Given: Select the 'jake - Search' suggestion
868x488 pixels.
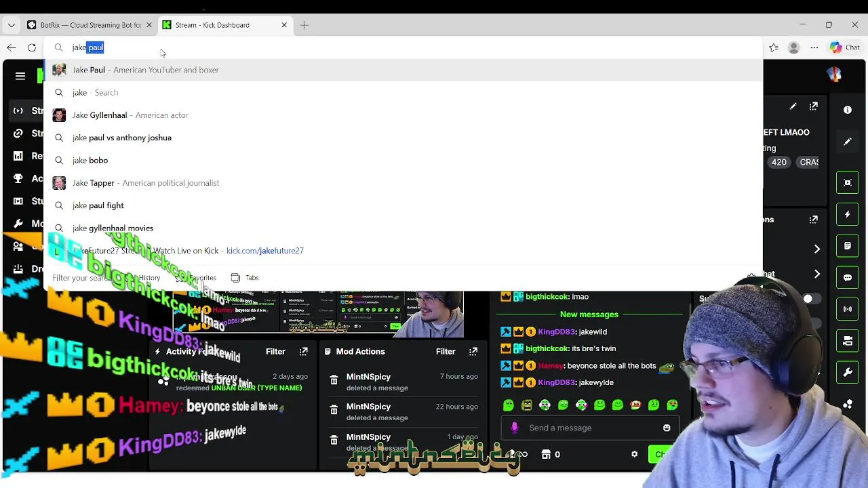Looking at the screenshot, I should [403, 92].
